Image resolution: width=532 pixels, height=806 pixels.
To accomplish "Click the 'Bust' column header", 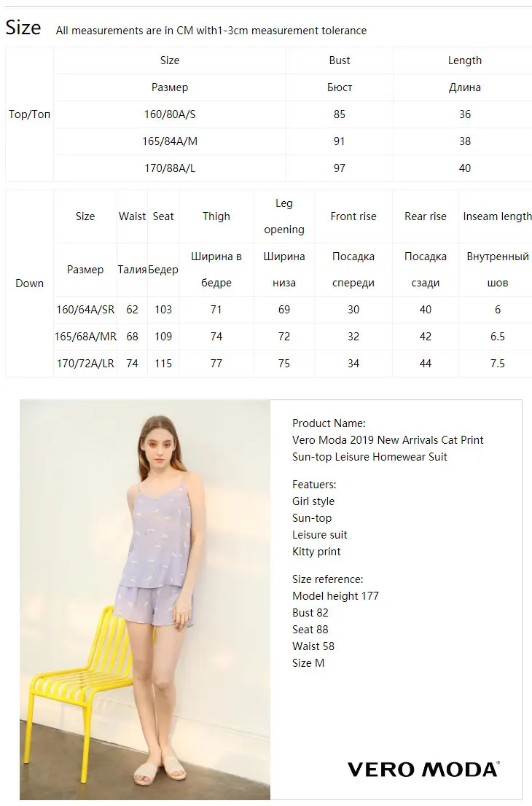I will coord(340,60).
